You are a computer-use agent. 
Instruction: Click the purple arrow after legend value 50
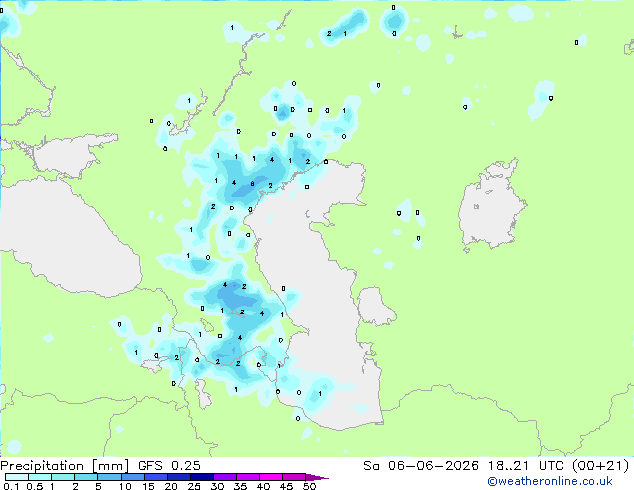[x=317, y=477]
